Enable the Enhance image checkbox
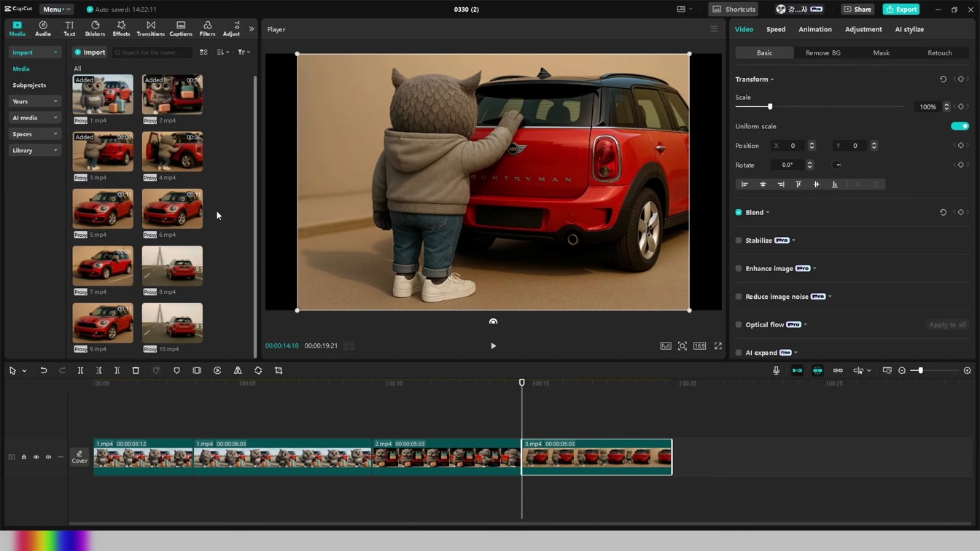Image resolution: width=980 pixels, height=551 pixels. [739, 268]
